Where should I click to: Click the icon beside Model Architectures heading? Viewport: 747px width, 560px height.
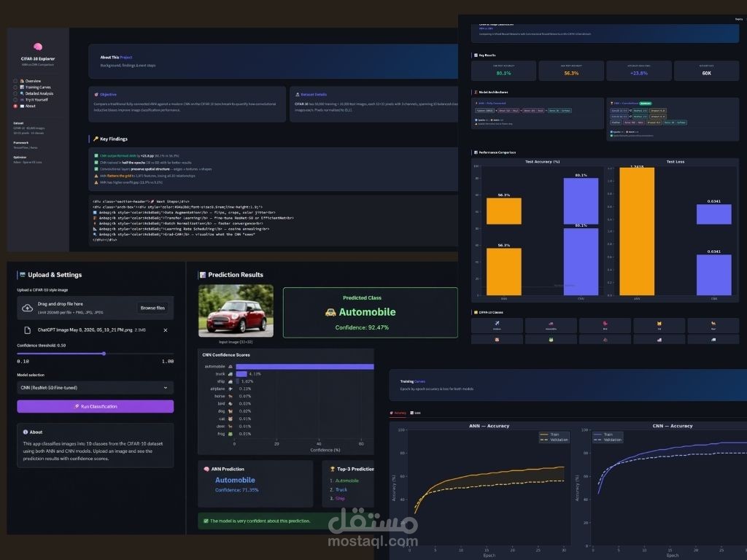pyautogui.click(x=476, y=93)
